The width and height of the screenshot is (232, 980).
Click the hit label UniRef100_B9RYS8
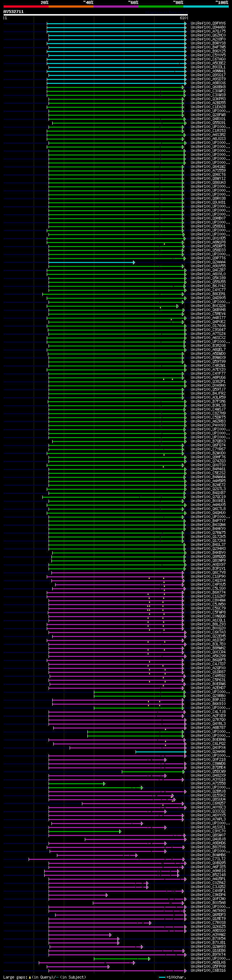(x=208, y=43)
